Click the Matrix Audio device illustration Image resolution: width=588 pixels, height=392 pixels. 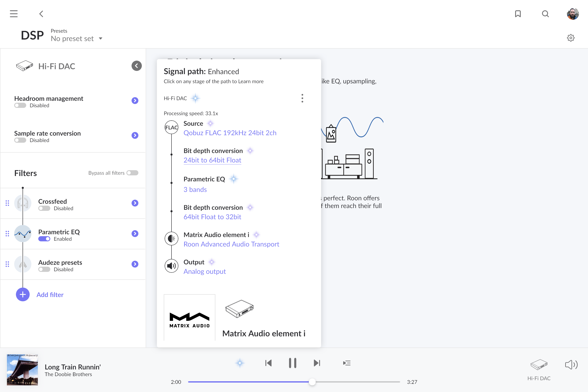pos(239,309)
